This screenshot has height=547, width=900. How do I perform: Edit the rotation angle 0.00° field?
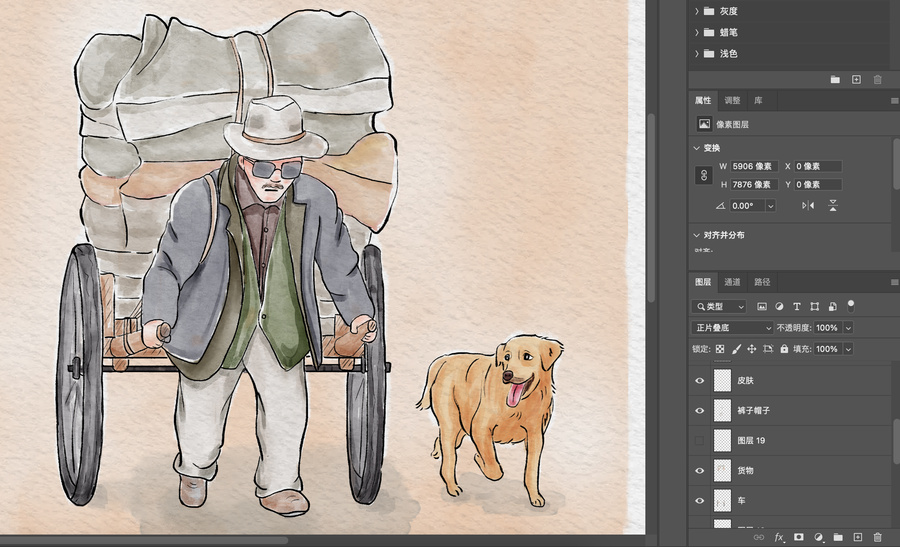pos(747,205)
